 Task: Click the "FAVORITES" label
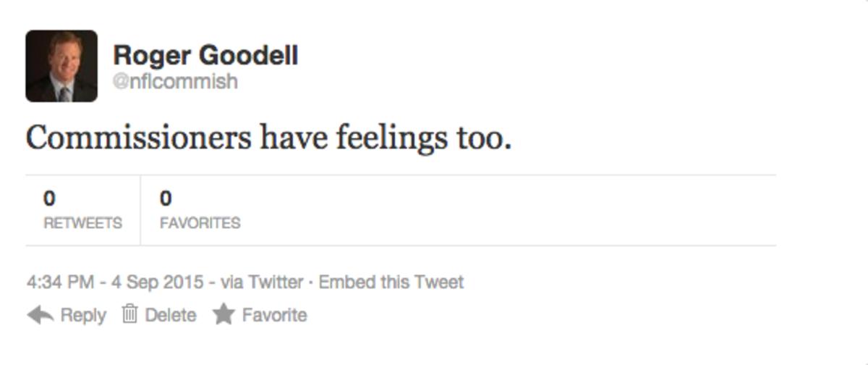pos(200,223)
